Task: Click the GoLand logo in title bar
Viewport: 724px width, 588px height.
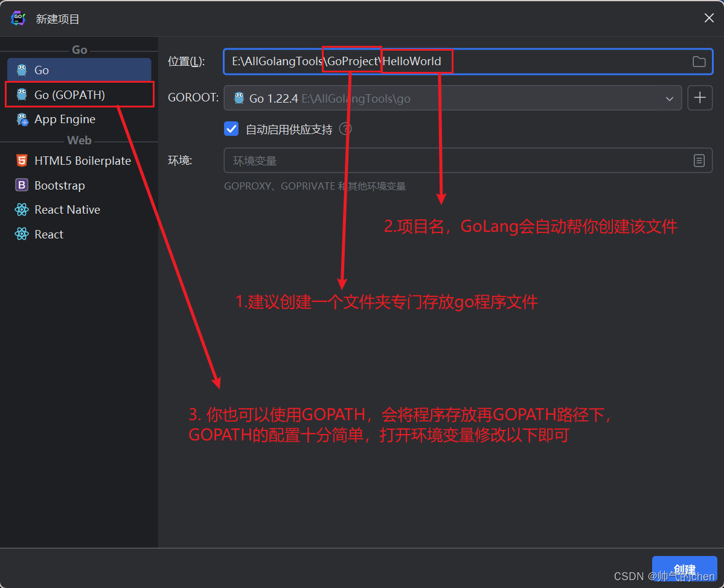Action: [x=18, y=19]
